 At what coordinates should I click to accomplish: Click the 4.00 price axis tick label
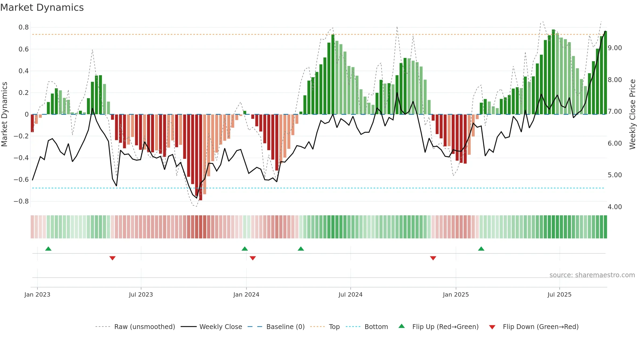615,207
